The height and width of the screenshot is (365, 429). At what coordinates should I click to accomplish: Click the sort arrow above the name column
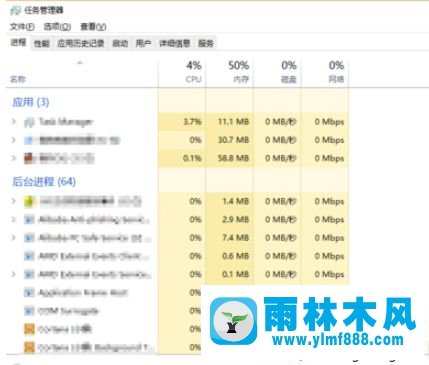pos(80,63)
